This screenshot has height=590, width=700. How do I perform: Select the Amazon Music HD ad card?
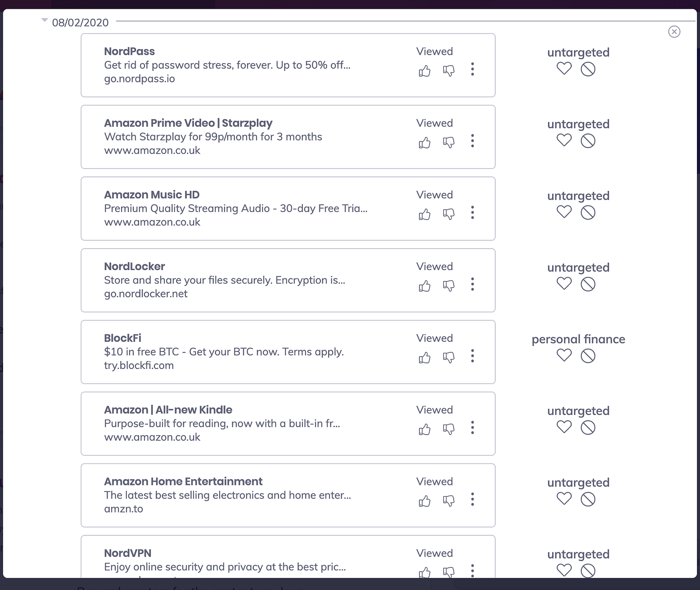tap(288, 208)
